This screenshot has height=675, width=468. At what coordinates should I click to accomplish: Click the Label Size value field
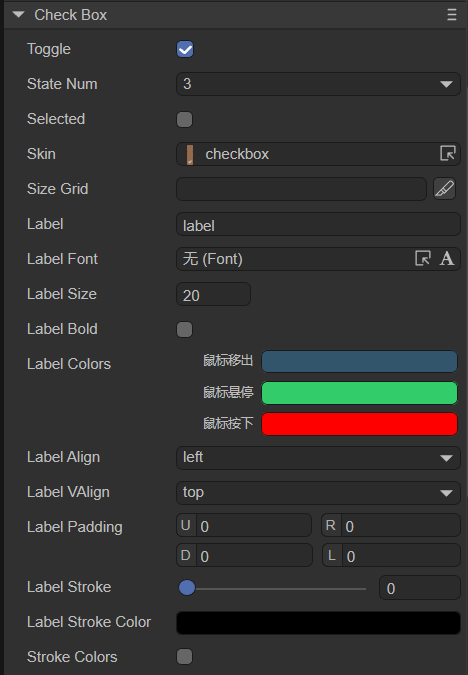pos(214,294)
